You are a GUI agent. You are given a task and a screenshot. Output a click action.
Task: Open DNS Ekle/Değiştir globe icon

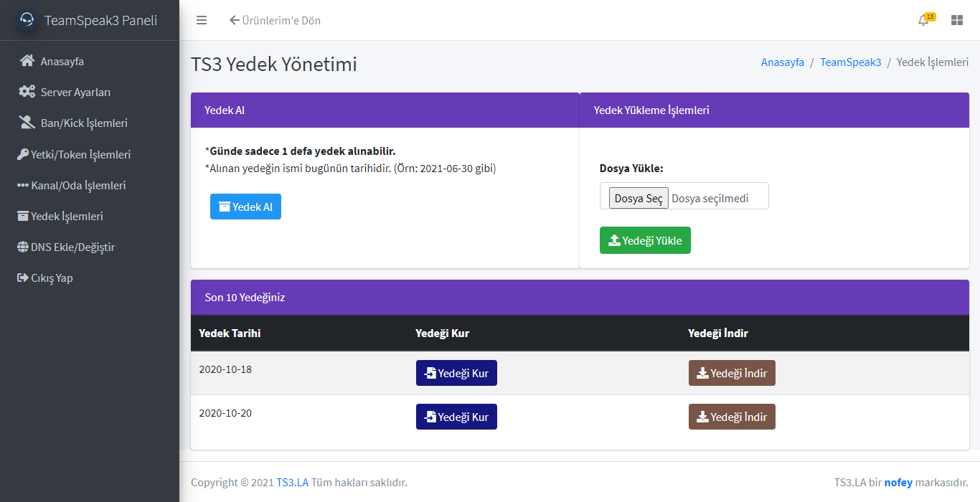[23, 247]
